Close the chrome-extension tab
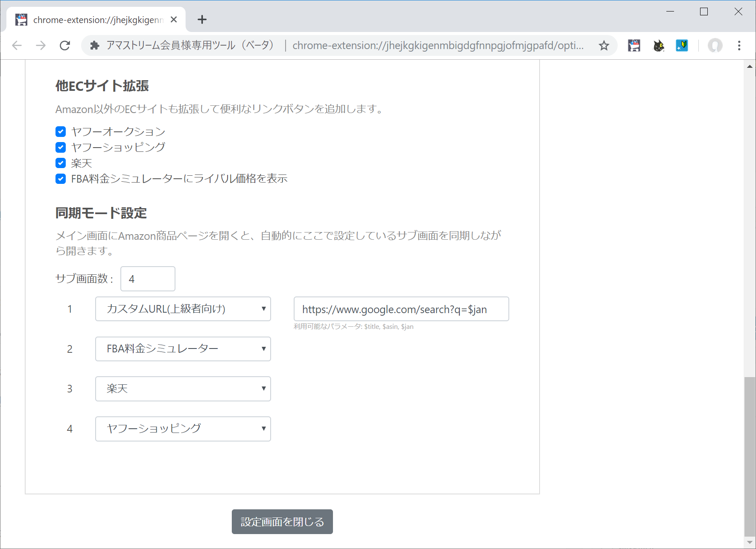Image resolution: width=756 pixels, height=549 pixels. pyautogui.click(x=174, y=20)
